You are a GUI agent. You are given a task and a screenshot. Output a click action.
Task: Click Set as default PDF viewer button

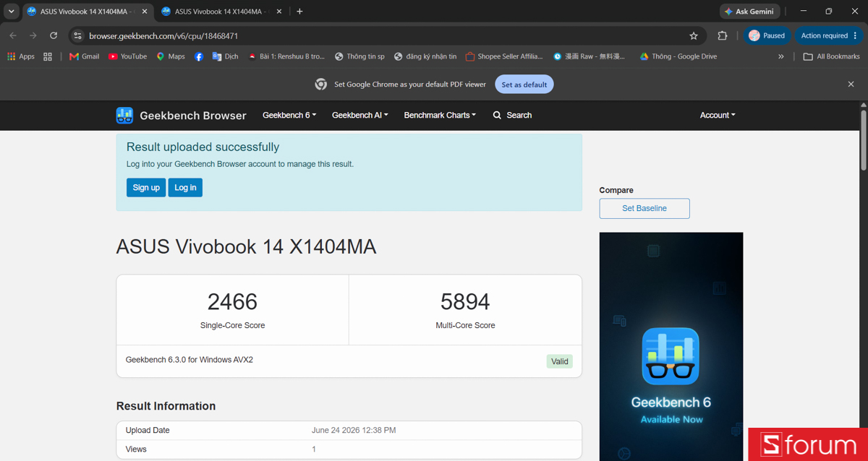524,85
